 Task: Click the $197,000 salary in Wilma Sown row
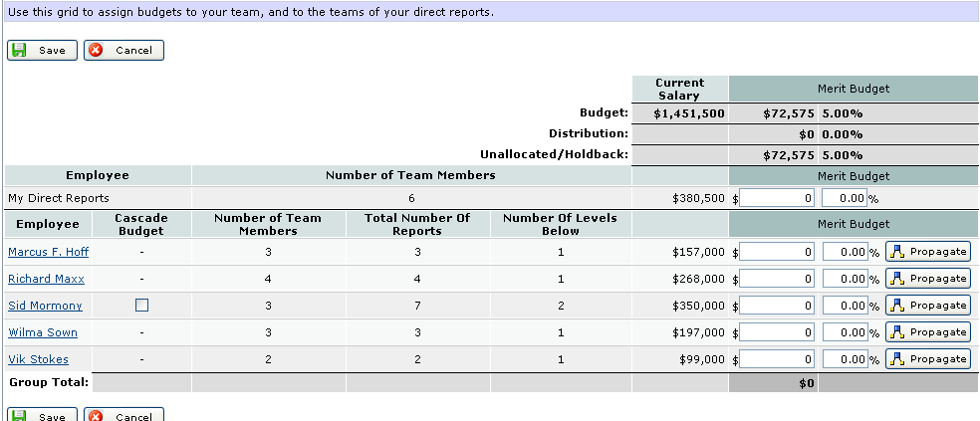699,332
